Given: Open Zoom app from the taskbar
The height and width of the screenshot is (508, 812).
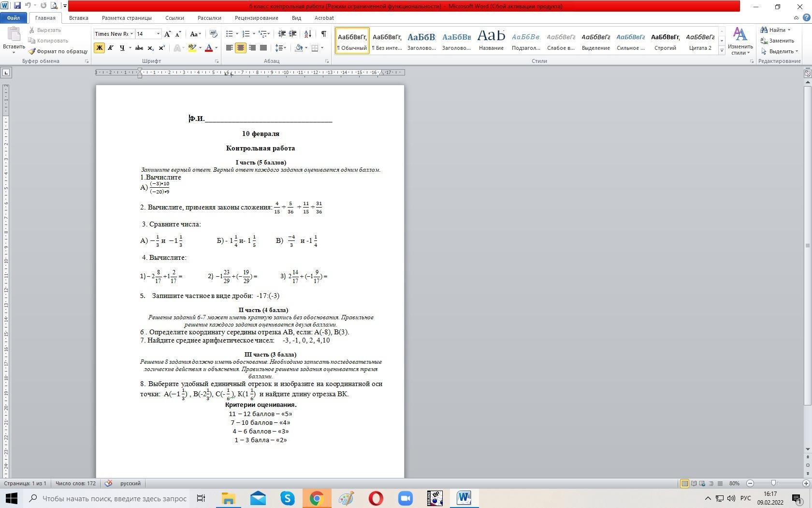Looking at the screenshot, I should point(405,498).
